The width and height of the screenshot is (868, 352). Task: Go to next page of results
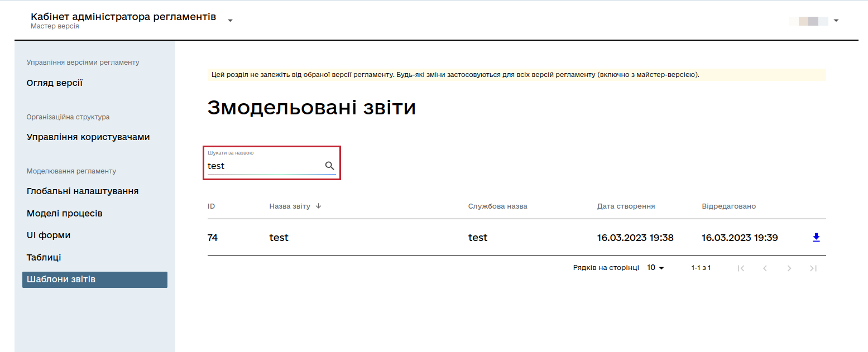pyautogui.click(x=789, y=268)
